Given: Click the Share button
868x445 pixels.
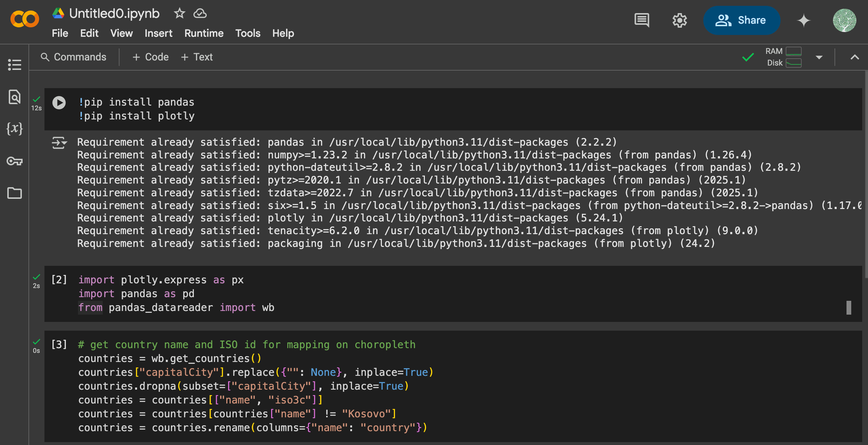Looking at the screenshot, I should 741,20.
